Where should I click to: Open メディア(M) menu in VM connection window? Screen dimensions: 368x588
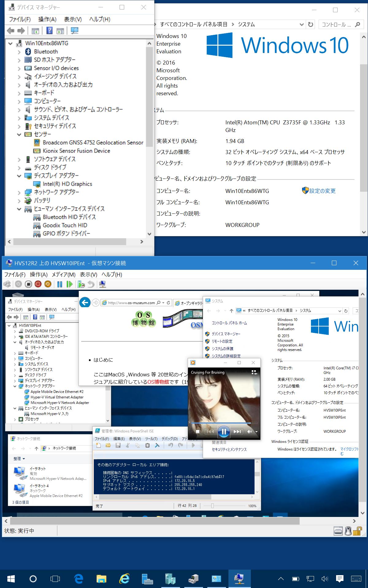tap(63, 274)
